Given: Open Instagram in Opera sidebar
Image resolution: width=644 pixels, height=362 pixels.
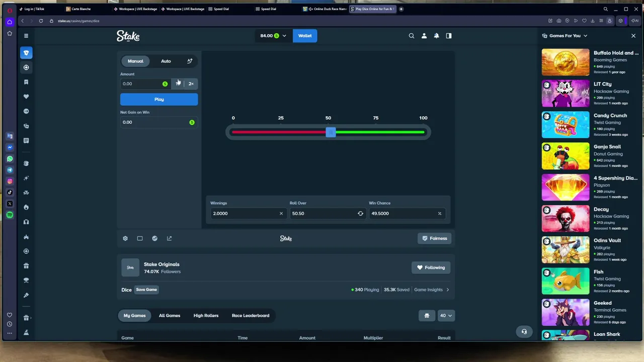Looking at the screenshot, I should pos(10,181).
